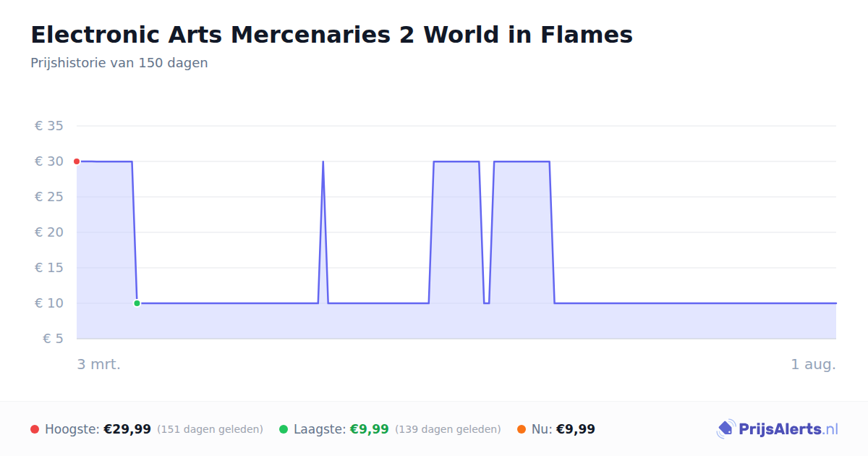Click the PrijsAlerts price tag logo icon
The width and height of the screenshot is (868, 456).
(726, 429)
